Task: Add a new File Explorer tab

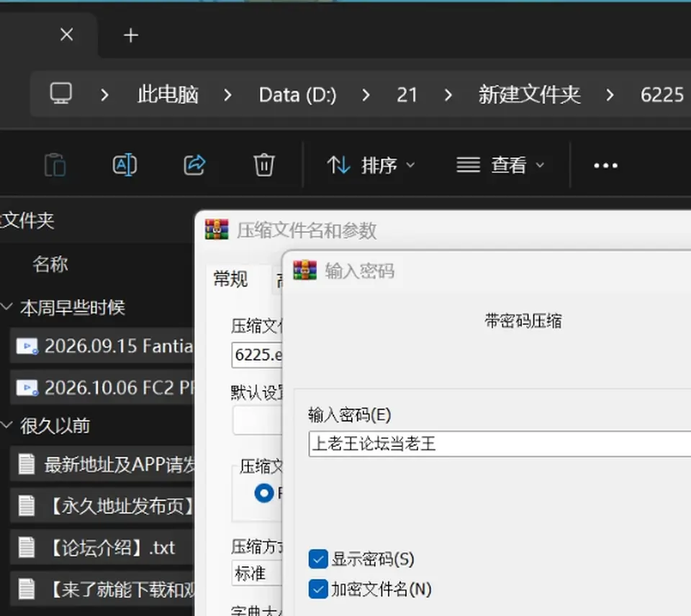Action: pos(131,35)
